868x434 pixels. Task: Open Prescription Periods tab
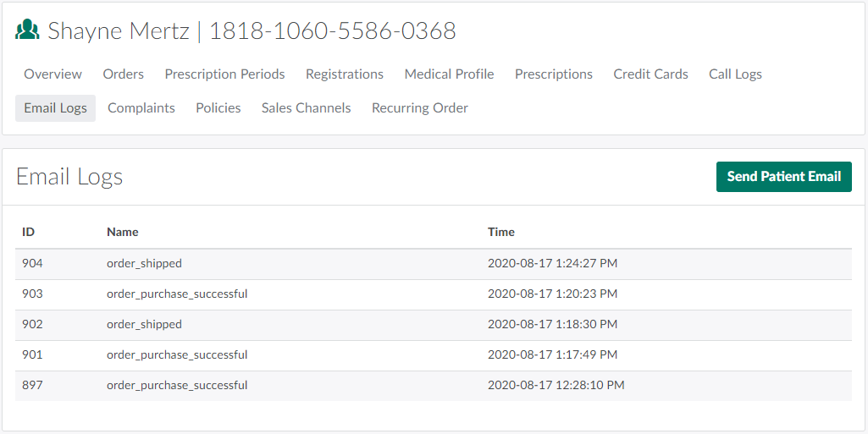[x=224, y=74]
